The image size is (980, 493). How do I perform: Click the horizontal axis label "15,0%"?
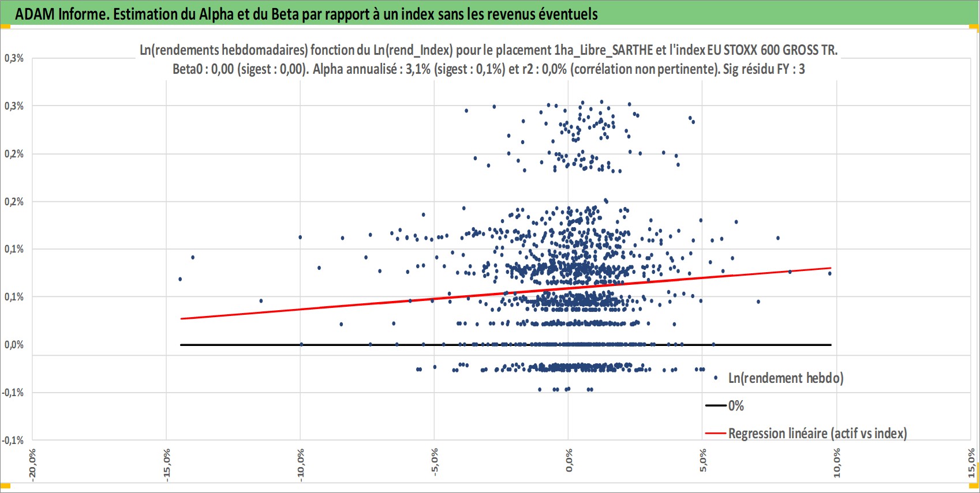[971, 463]
